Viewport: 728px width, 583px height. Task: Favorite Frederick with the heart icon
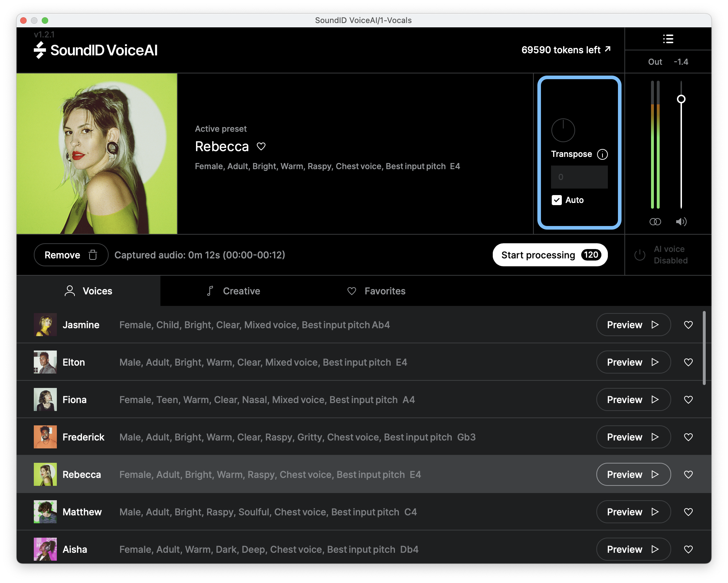pos(688,437)
